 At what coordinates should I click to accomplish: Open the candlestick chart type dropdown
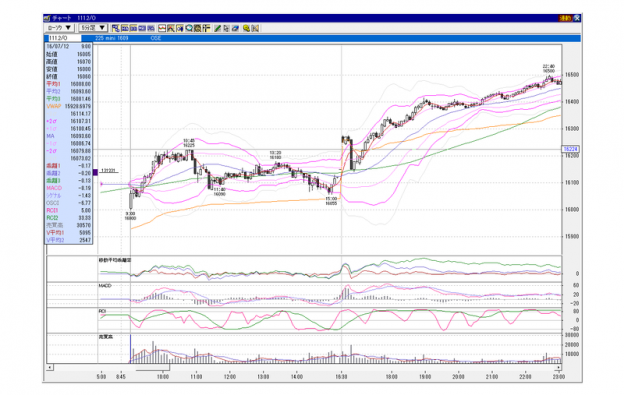click(x=59, y=28)
